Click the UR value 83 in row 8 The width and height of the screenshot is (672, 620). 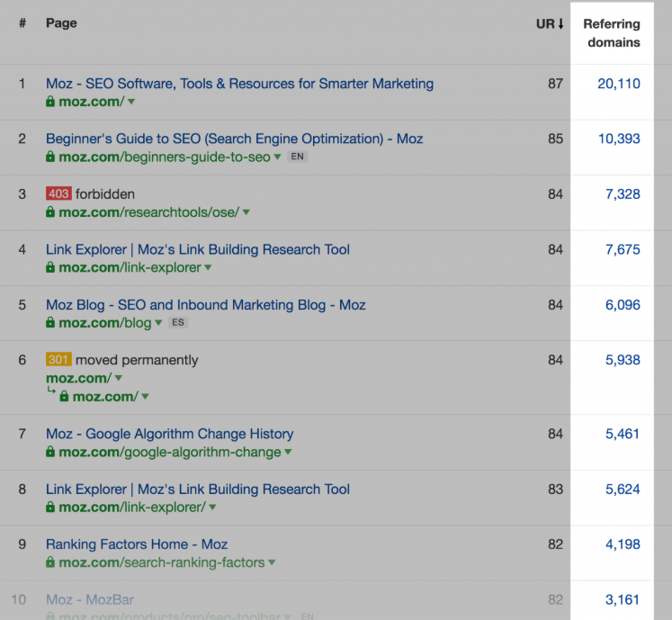[x=555, y=490]
